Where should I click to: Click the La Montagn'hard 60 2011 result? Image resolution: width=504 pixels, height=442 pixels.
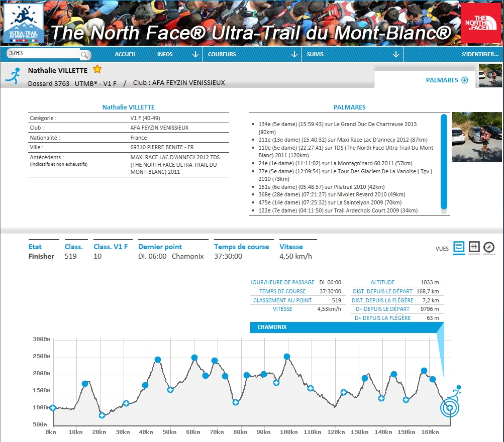[335, 163]
